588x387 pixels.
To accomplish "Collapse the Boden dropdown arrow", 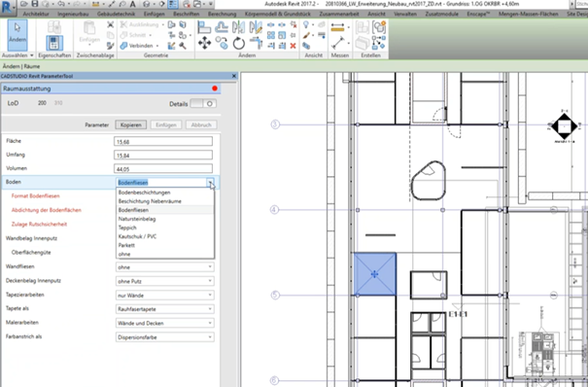I will (x=210, y=183).
